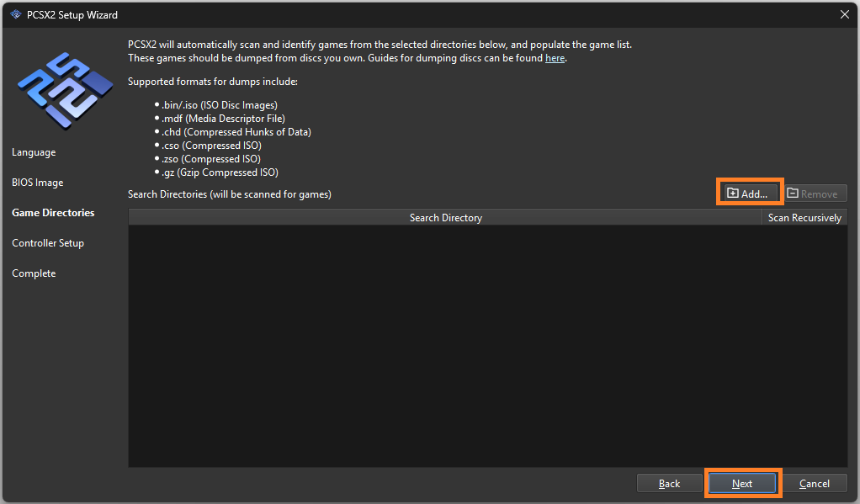Click '.cso (Compressed ISO)' text
Screen dimensions: 860x504
[211, 146]
